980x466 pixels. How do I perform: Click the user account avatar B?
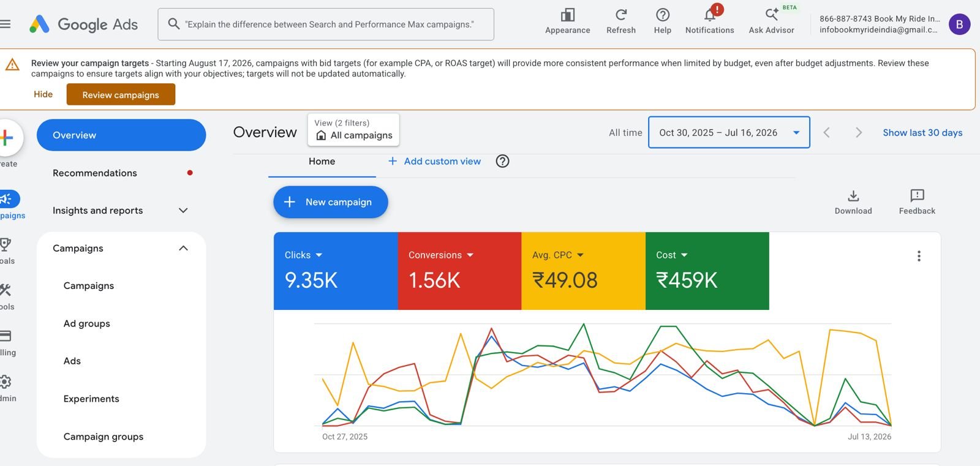[959, 24]
